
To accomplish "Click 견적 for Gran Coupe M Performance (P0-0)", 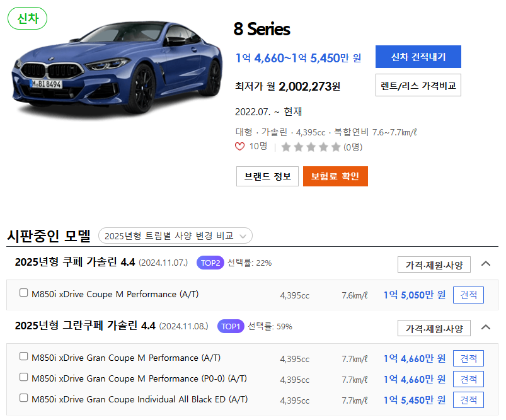I will coord(468,379).
